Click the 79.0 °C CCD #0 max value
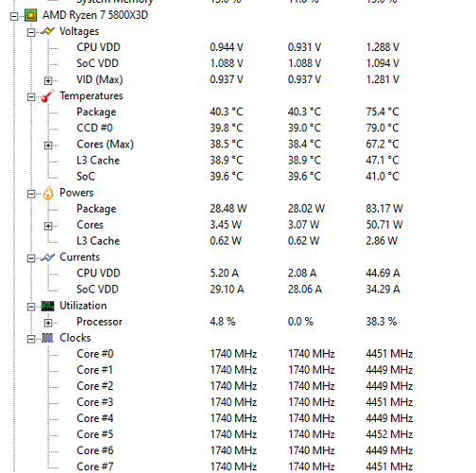 point(382,127)
